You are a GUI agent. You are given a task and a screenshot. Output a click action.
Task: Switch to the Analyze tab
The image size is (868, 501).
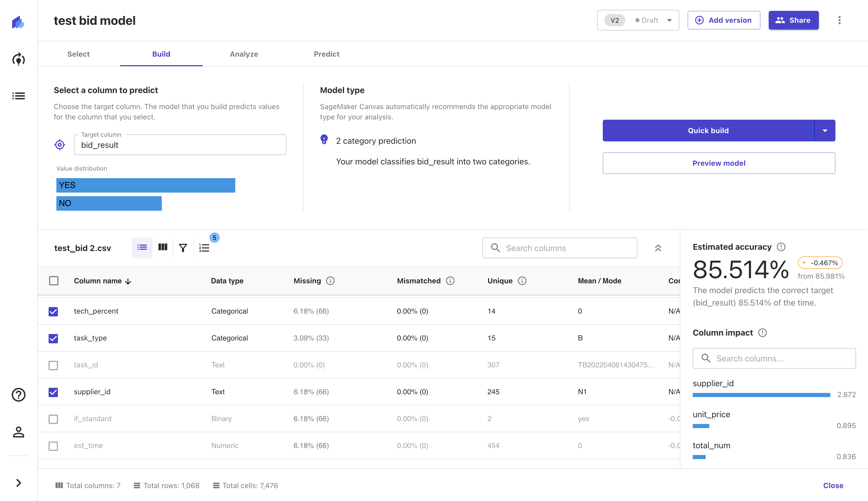click(x=244, y=54)
